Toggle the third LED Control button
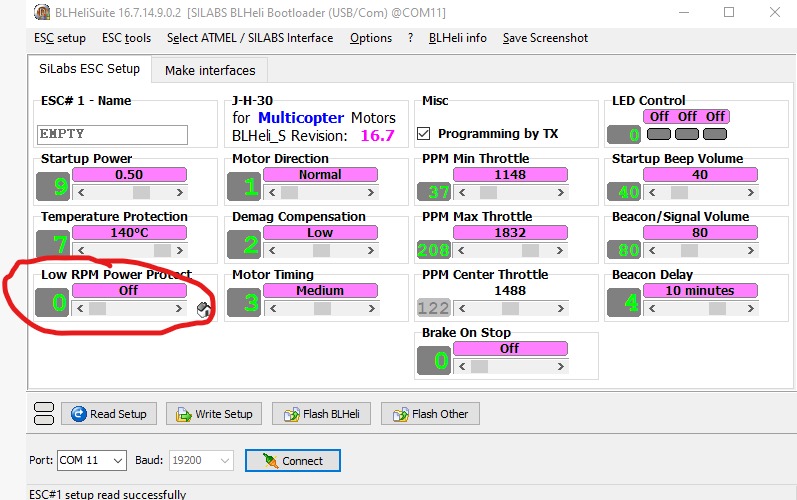 (715, 134)
